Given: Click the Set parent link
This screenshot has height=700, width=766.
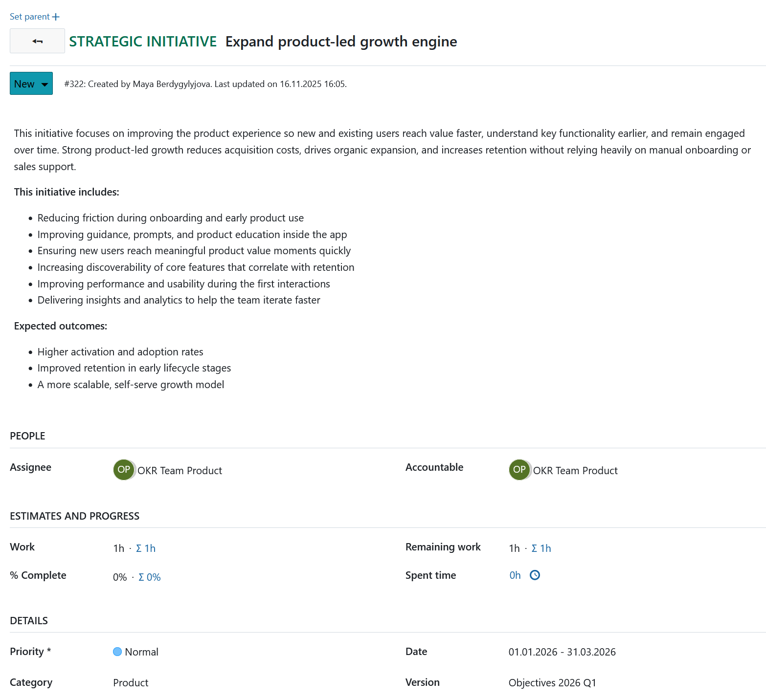Looking at the screenshot, I should (29, 16).
